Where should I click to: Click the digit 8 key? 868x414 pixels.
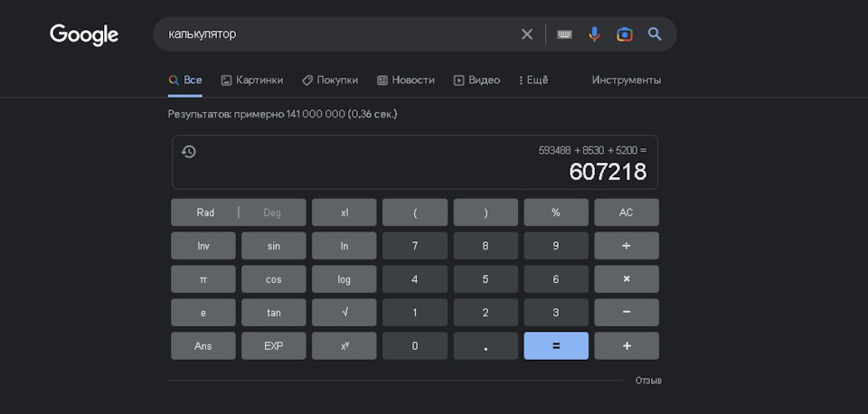[486, 246]
